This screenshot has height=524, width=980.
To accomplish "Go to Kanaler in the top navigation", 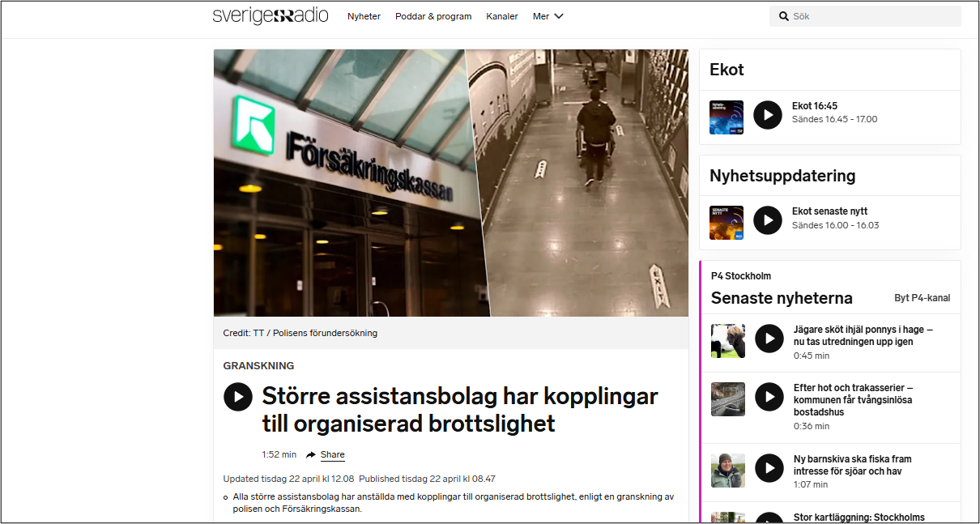I will click(502, 16).
